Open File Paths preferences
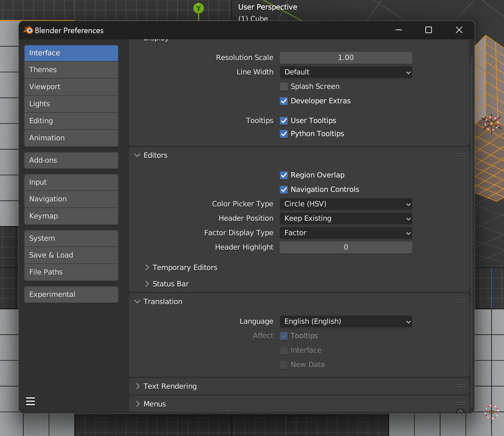The image size is (504, 436). pyautogui.click(x=71, y=272)
